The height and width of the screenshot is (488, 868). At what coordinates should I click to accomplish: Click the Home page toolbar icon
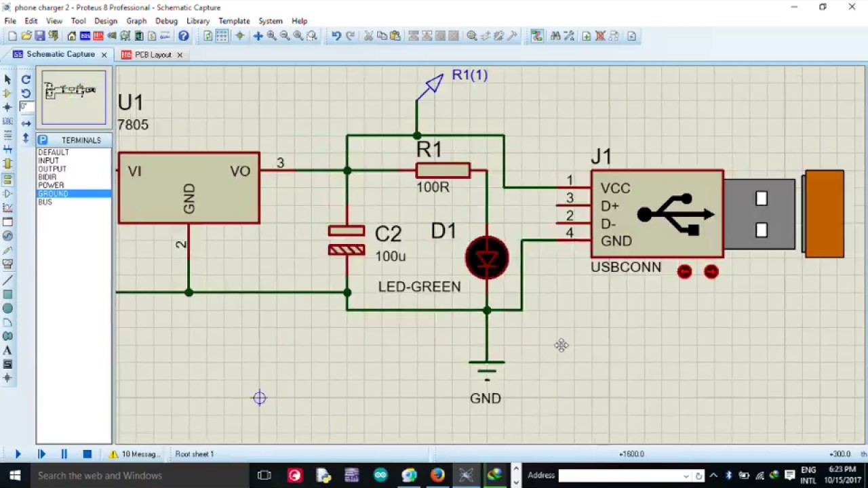(x=71, y=36)
